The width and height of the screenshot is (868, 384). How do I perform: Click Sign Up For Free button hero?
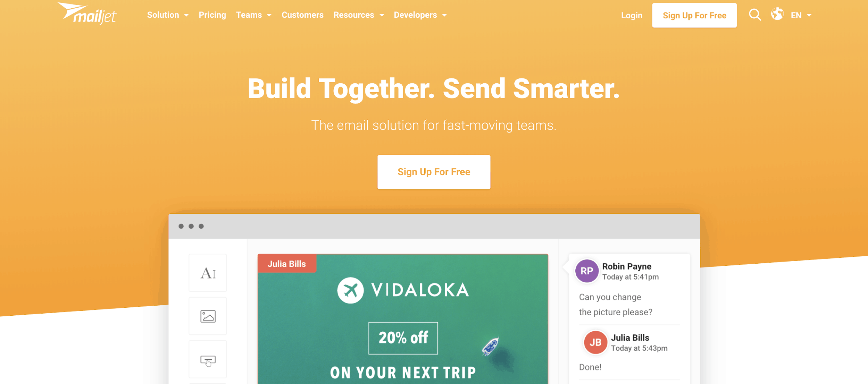(x=434, y=171)
